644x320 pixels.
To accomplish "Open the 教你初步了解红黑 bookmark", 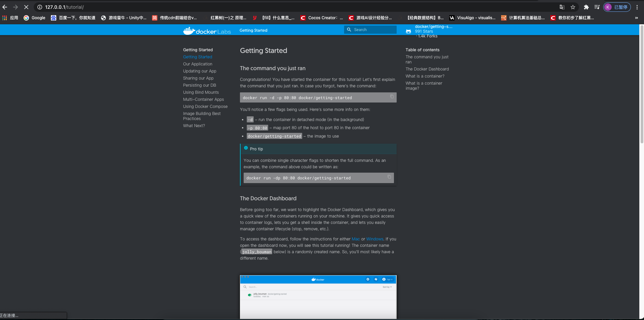I will click(x=572, y=18).
